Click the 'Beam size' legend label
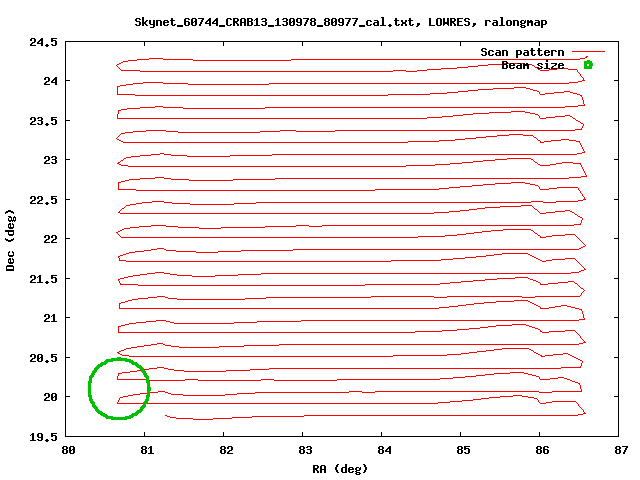The height and width of the screenshot is (480, 640). click(533, 65)
